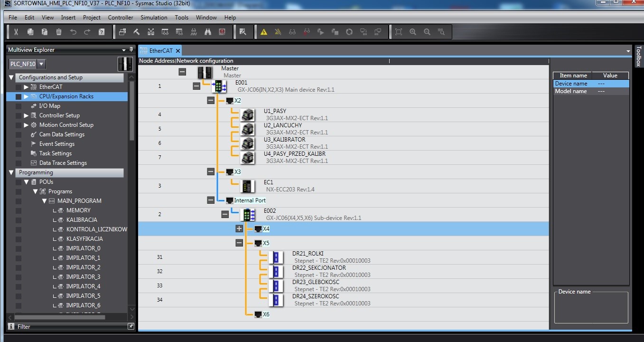The width and height of the screenshot is (644, 342).
Task: Click the Zoom 100% magnifier icon
Action: pyautogui.click(x=441, y=32)
